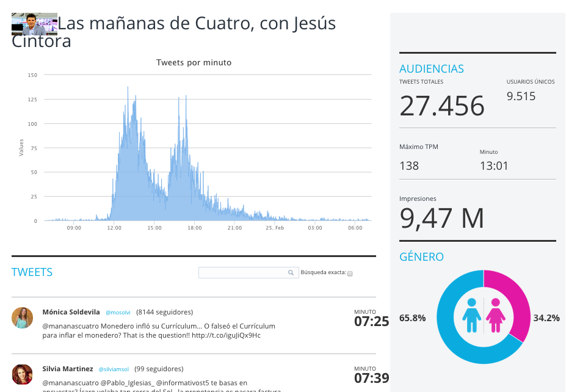This screenshot has height=392, width=566.
Task: Click the impressions value 9,47 M
Action: tap(441, 219)
